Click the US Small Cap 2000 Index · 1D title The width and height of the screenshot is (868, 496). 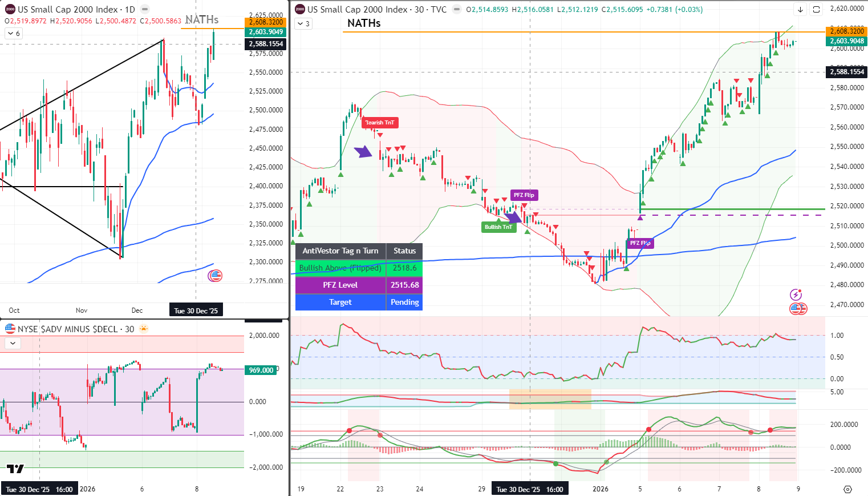click(x=76, y=10)
